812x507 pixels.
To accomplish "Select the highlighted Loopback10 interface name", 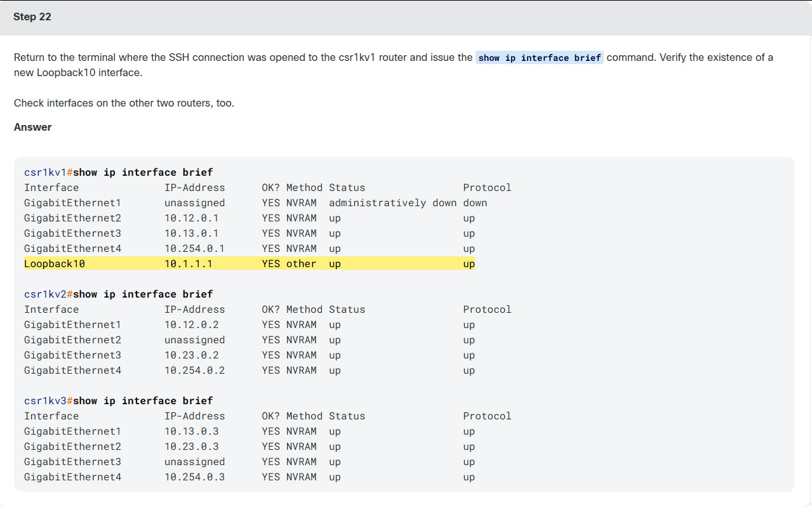I will coord(55,264).
